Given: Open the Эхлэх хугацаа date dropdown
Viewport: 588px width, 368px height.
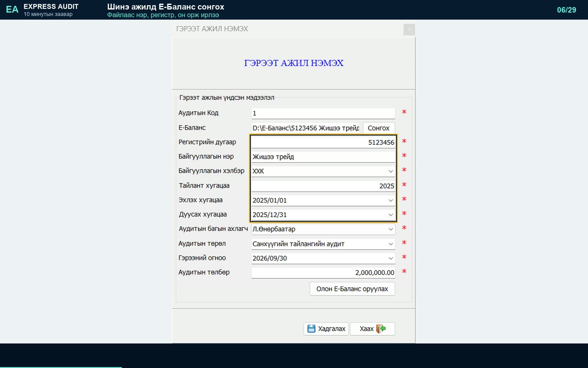Looking at the screenshot, I should (x=390, y=200).
